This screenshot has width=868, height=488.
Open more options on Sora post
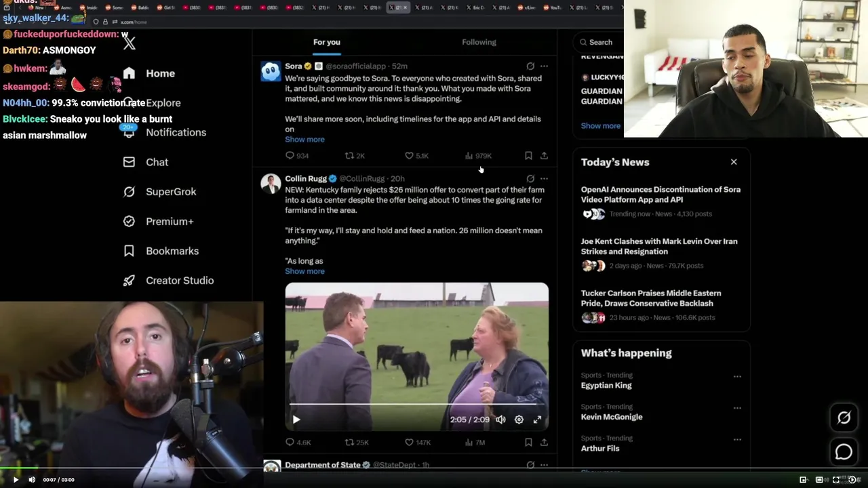point(544,66)
